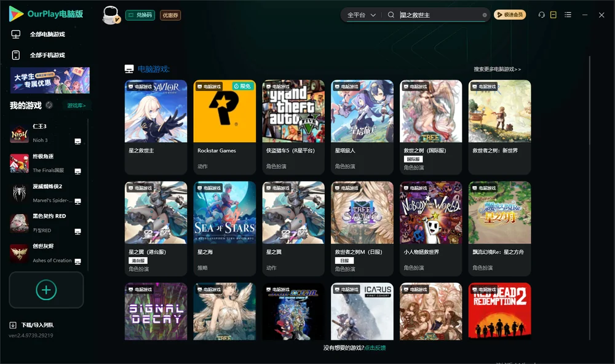The height and width of the screenshot is (364, 615).
Task: Open 游戏库 game library link
Action: click(76, 105)
